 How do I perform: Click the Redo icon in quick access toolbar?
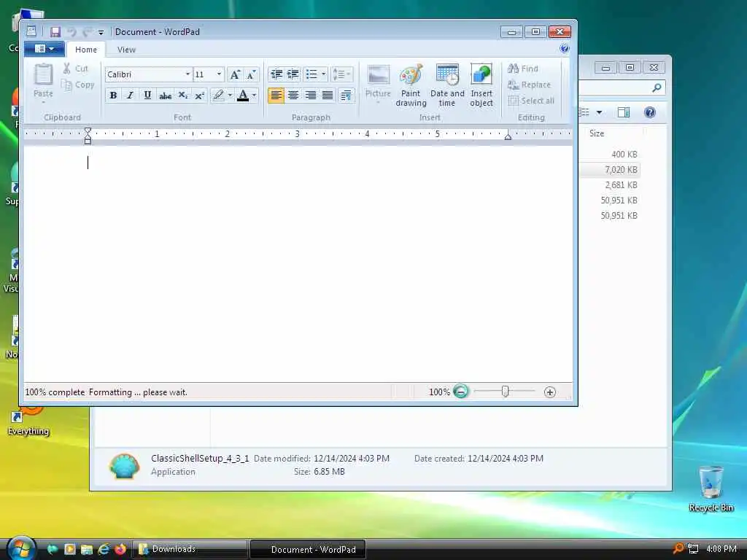87,32
